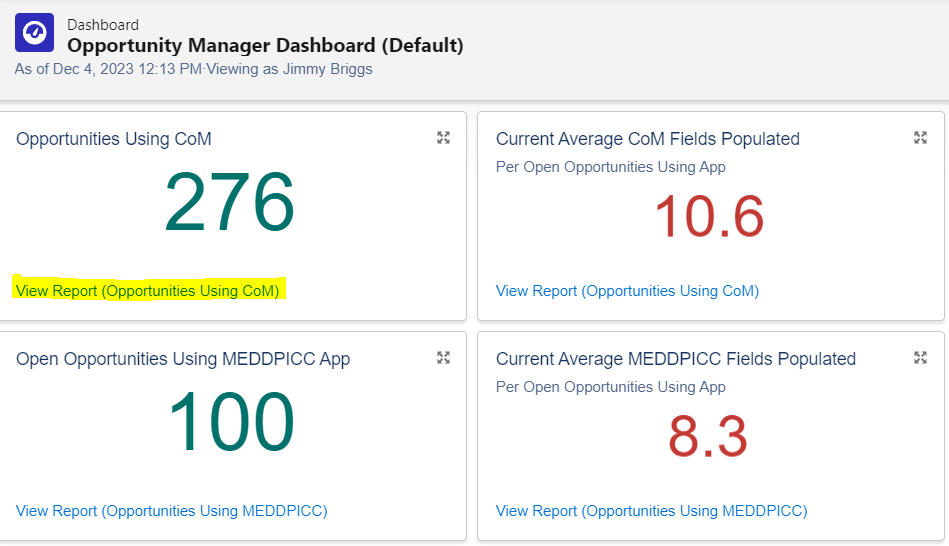Click the 276 metric value

click(x=229, y=203)
